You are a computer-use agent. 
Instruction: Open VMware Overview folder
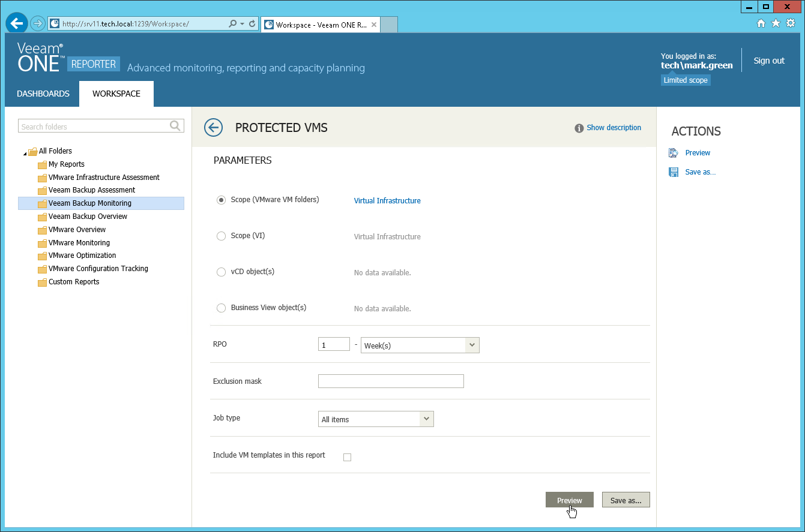tap(77, 230)
